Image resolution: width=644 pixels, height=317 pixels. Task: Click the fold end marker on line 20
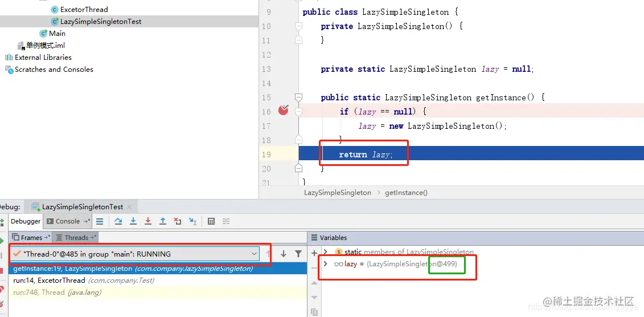tap(298, 168)
